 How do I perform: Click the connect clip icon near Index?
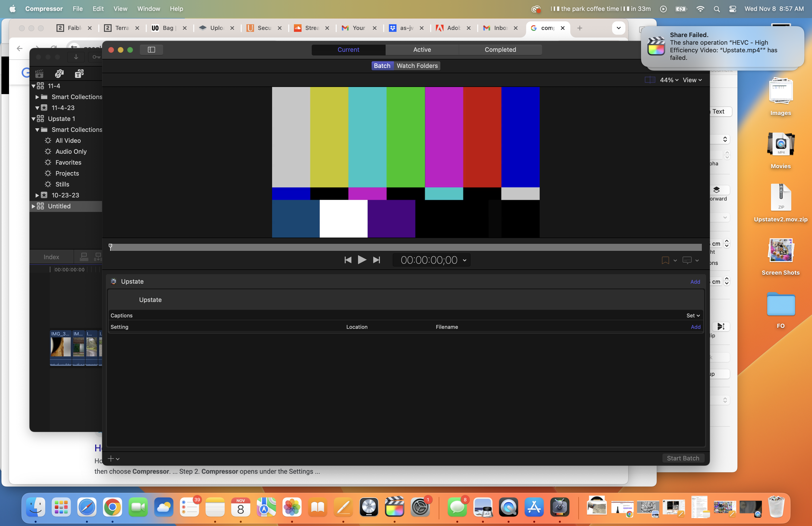coord(84,257)
